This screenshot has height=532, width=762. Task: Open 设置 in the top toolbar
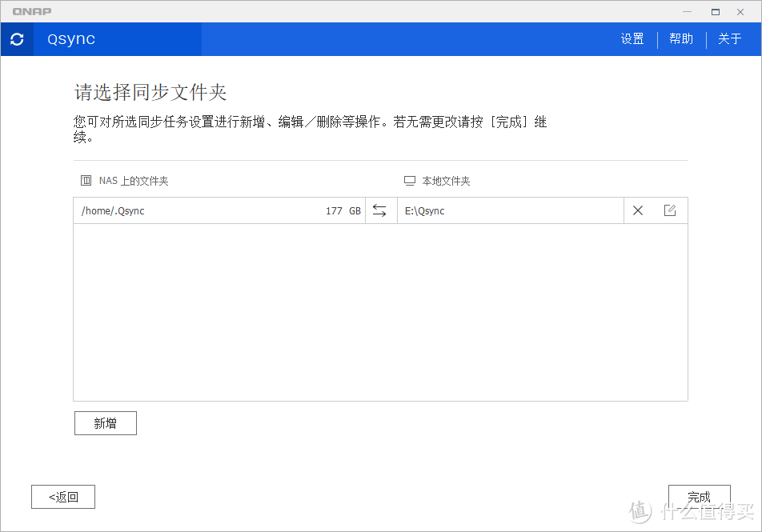pyautogui.click(x=632, y=38)
